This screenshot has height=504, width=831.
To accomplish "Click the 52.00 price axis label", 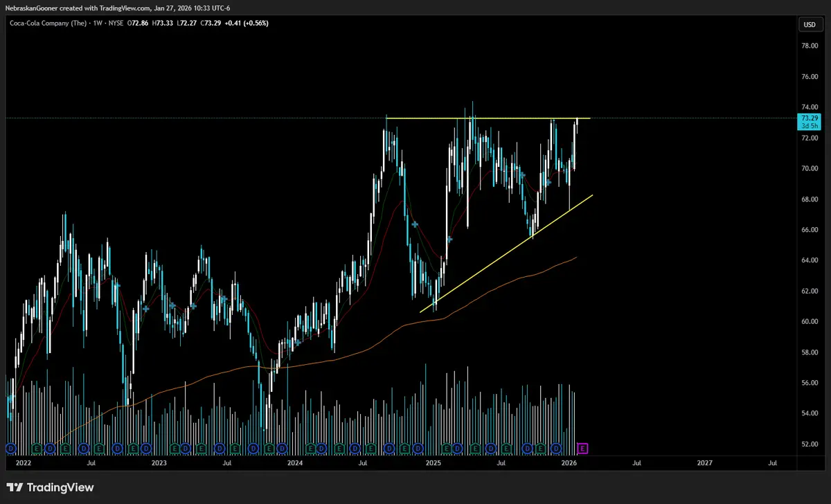I will (810, 444).
